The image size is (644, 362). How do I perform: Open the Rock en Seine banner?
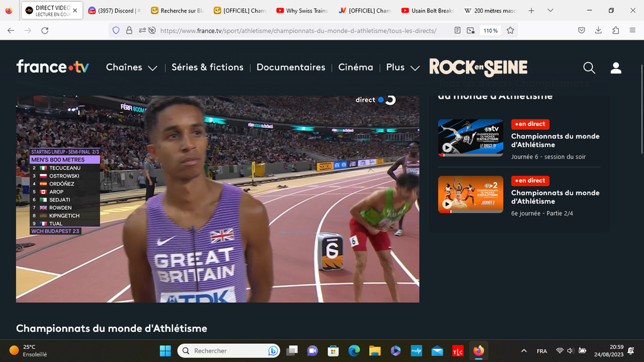[479, 67]
